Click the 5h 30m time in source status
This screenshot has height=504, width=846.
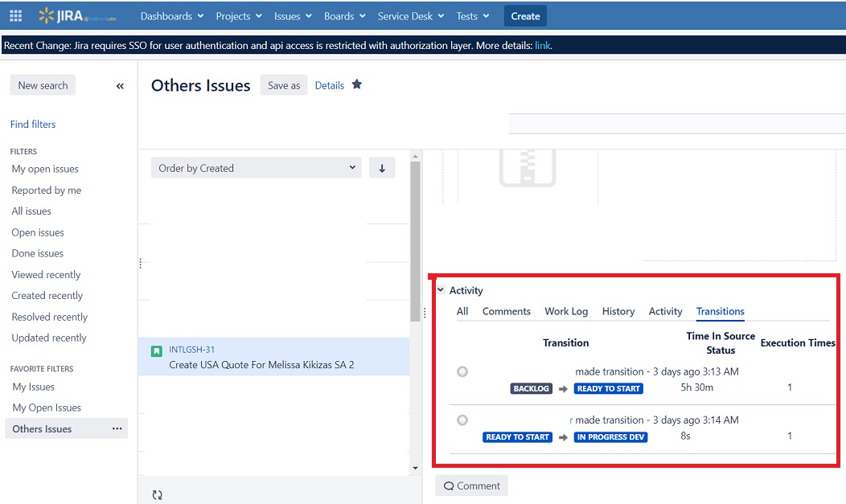[696, 387]
